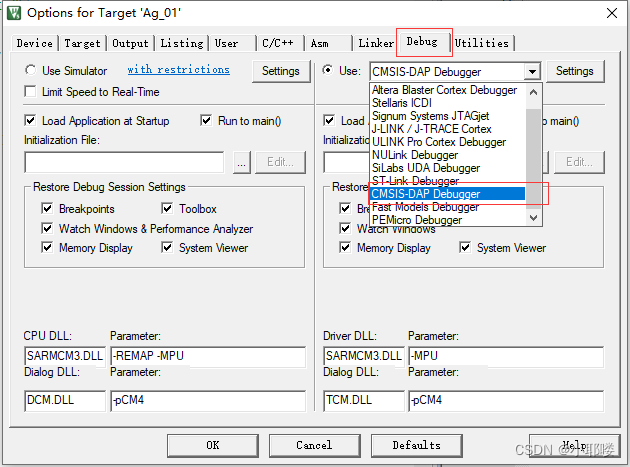
Task: Open the 'with restrictions' link
Action: tap(178, 70)
